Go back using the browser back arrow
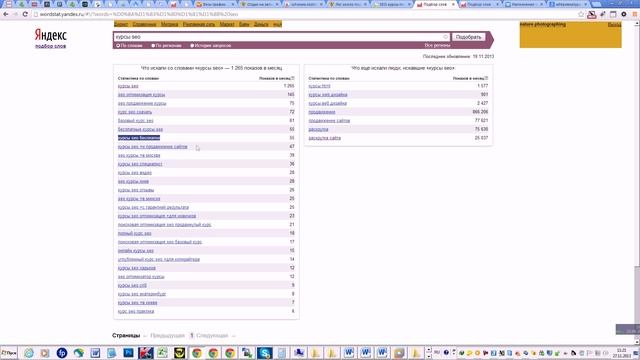Viewport: 640px width, 360px height. pos(6,14)
